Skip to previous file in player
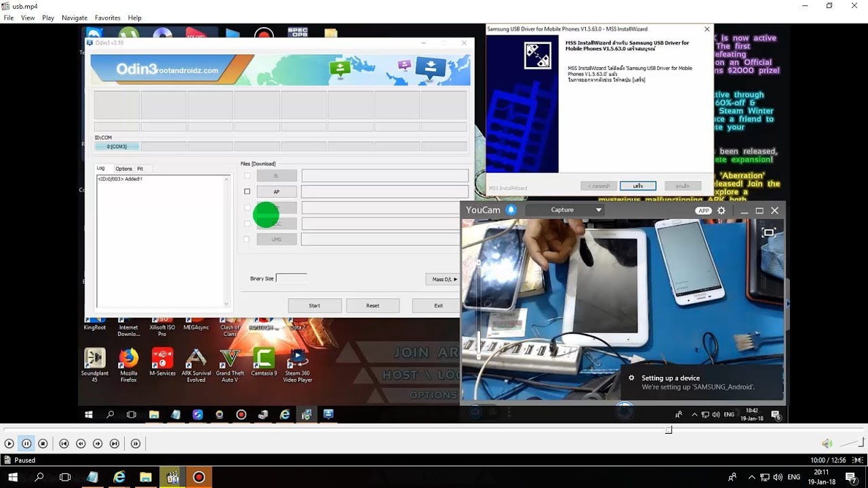This screenshot has width=868, height=488. pyautogui.click(x=64, y=443)
